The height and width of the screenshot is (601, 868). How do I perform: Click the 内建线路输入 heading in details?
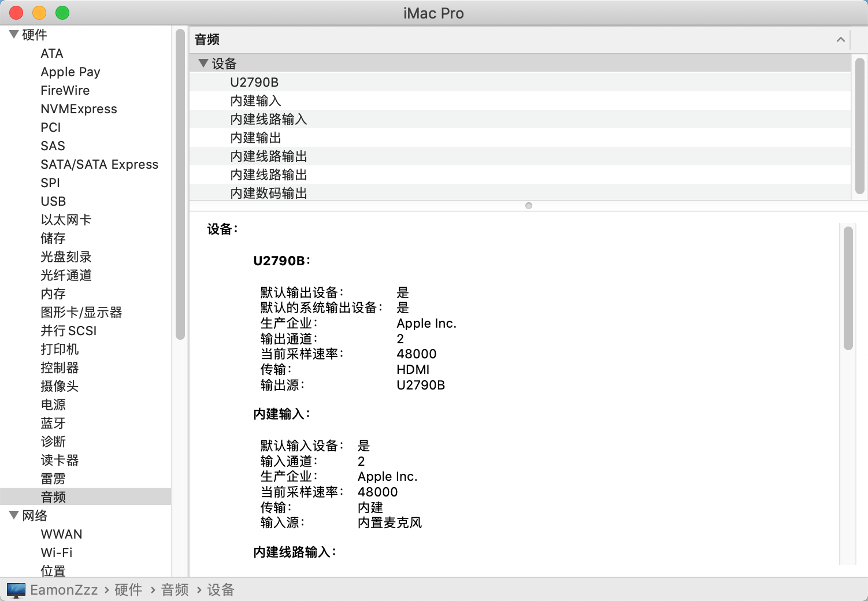point(295,552)
